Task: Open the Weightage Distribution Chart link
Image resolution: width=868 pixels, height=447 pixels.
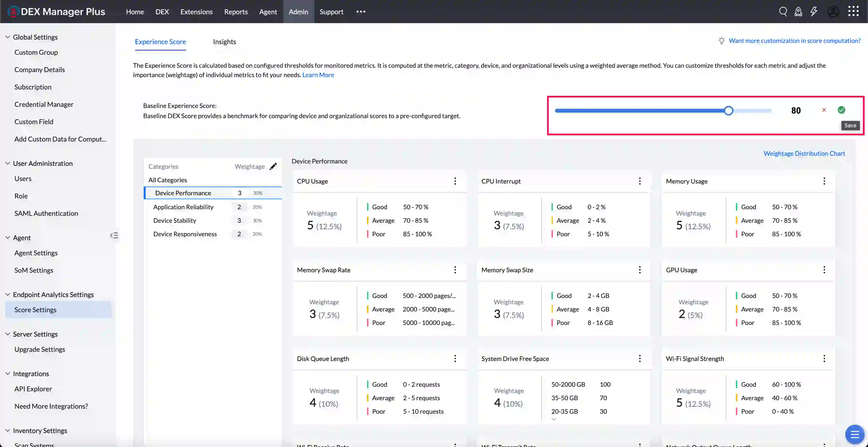Action: pos(804,154)
